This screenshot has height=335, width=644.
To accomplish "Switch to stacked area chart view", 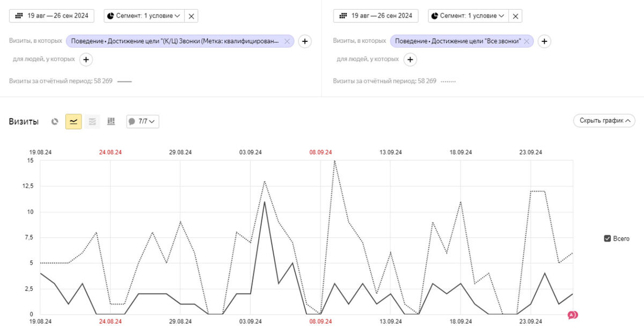I will (92, 122).
